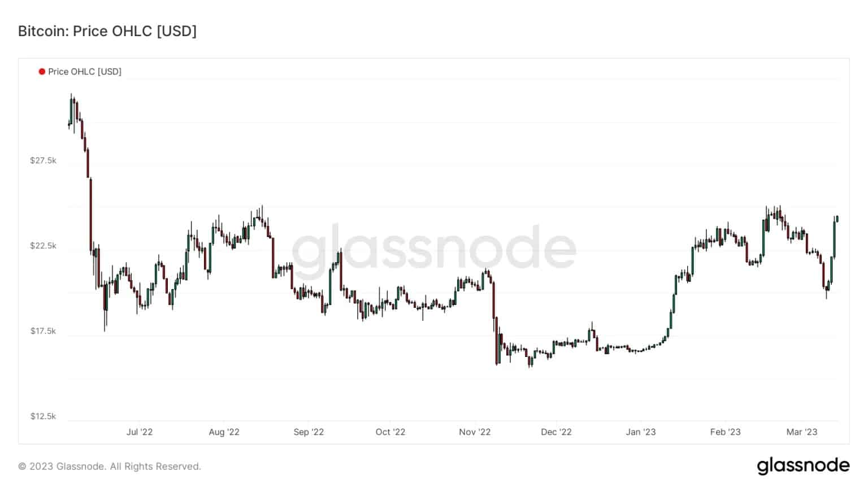Select the $12.5k y-axis label

point(44,416)
